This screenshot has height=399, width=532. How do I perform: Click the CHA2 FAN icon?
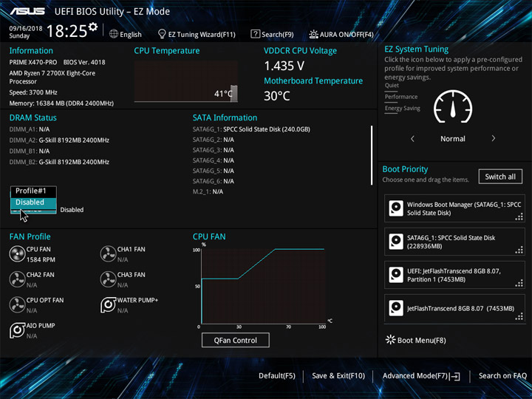click(17, 279)
